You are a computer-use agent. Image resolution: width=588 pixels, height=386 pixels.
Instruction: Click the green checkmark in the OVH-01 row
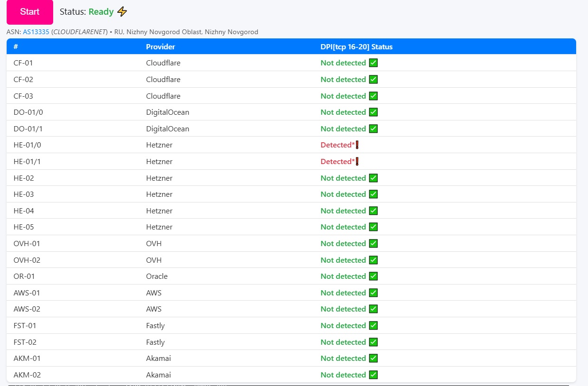pyautogui.click(x=373, y=243)
